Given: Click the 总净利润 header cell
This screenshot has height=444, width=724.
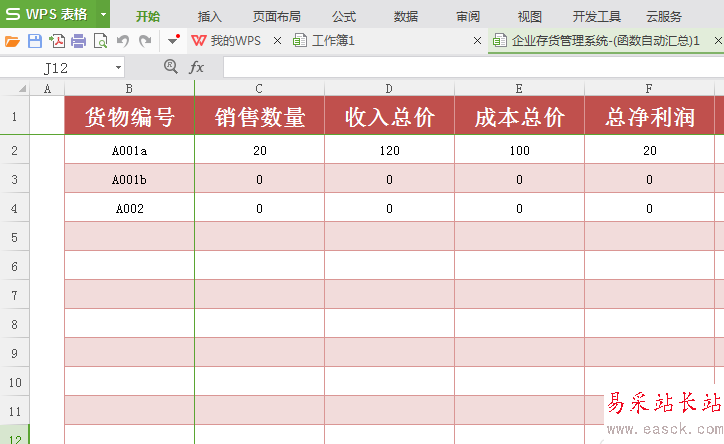Looking at the screenshot, I should tap(649, 116).
